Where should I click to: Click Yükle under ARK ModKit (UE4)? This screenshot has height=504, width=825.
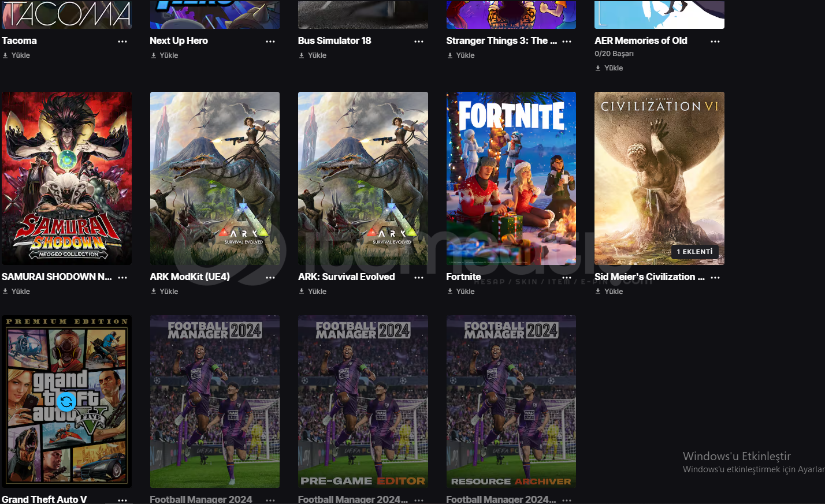(165, 292)
